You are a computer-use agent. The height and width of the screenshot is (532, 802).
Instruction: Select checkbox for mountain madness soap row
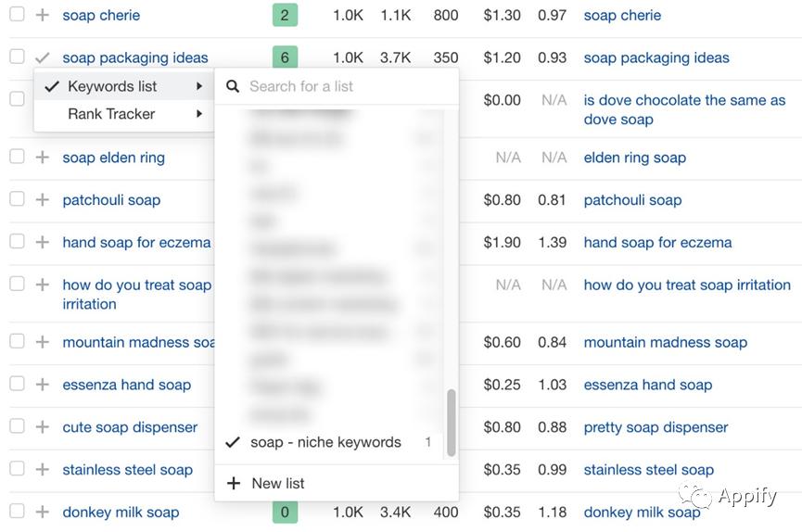coord(17,342)
